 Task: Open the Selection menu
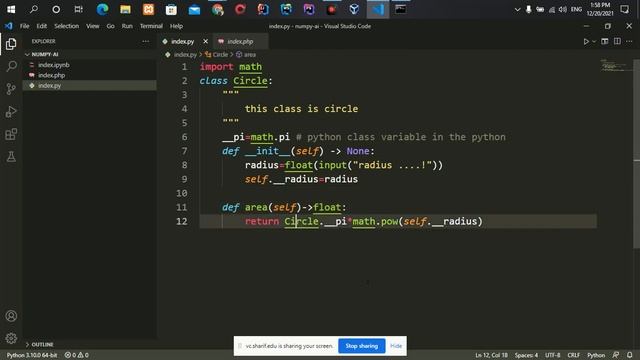(67, 26)
